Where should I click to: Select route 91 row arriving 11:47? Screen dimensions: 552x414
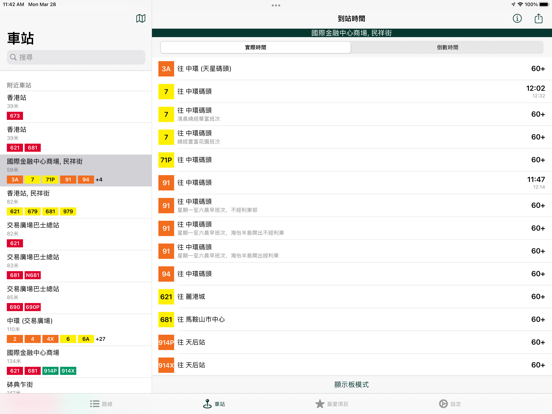point(352,183)
